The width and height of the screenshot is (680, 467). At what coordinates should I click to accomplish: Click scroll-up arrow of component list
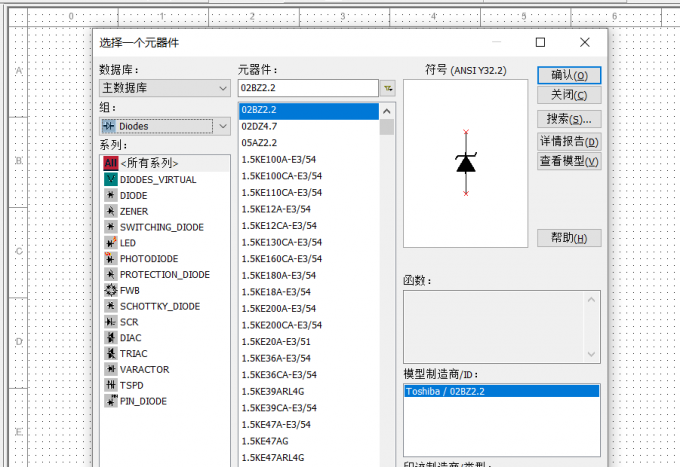pyautogui.click(x=387, y=111)
